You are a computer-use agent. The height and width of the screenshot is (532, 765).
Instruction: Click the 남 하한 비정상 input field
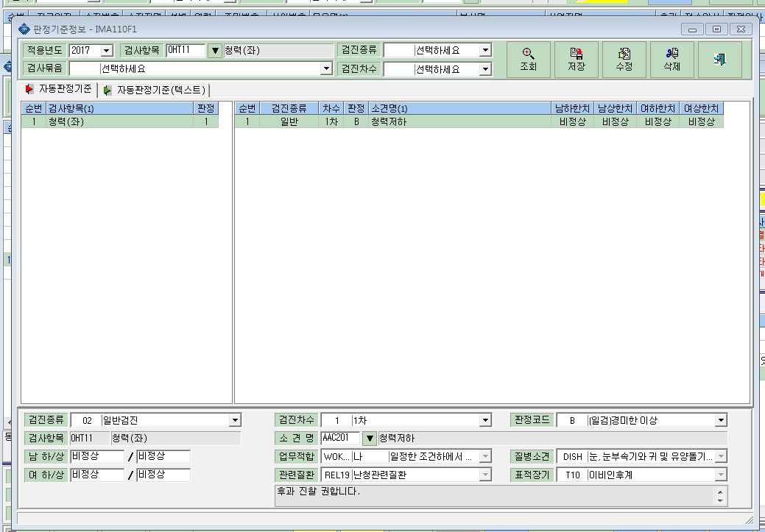pos(97,456)
